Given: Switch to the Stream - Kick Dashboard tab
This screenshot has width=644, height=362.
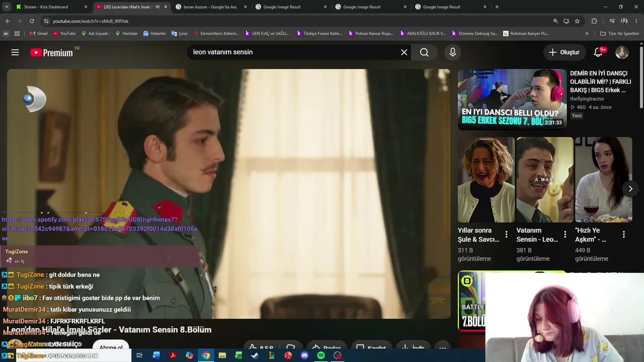Looking at the screenshot, I should (50, 7).
